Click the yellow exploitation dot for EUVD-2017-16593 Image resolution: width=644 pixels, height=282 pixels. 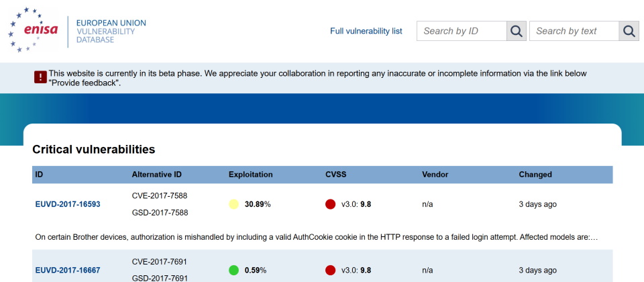coord(233,204)
